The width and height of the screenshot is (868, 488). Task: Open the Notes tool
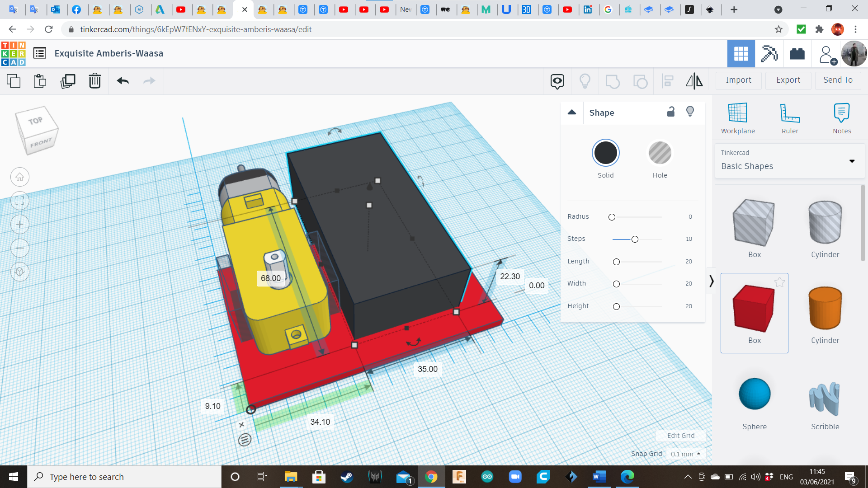pyautogui.click(x=842, y=117)
